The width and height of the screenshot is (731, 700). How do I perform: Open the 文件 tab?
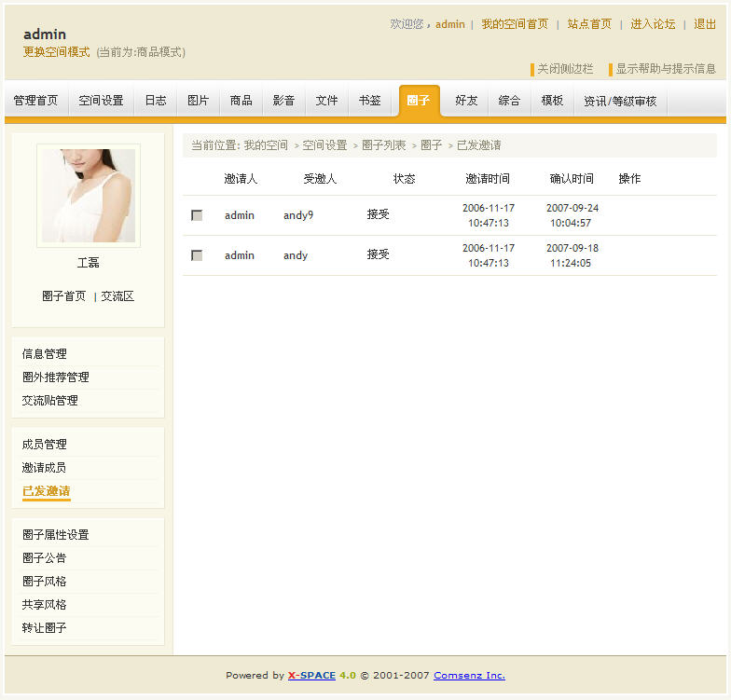click(326, 101)
